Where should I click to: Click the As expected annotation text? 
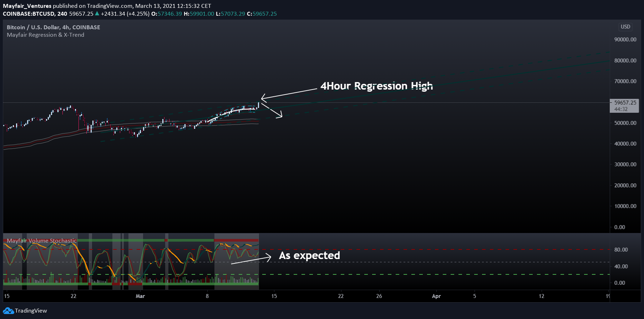click(x=309, y=255)
